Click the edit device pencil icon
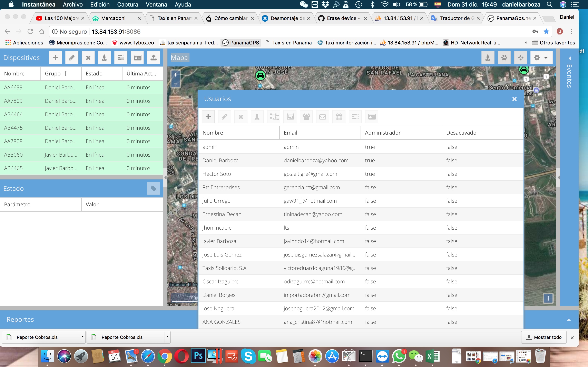This screenshot has width=588, height=367. click(72, 57)
